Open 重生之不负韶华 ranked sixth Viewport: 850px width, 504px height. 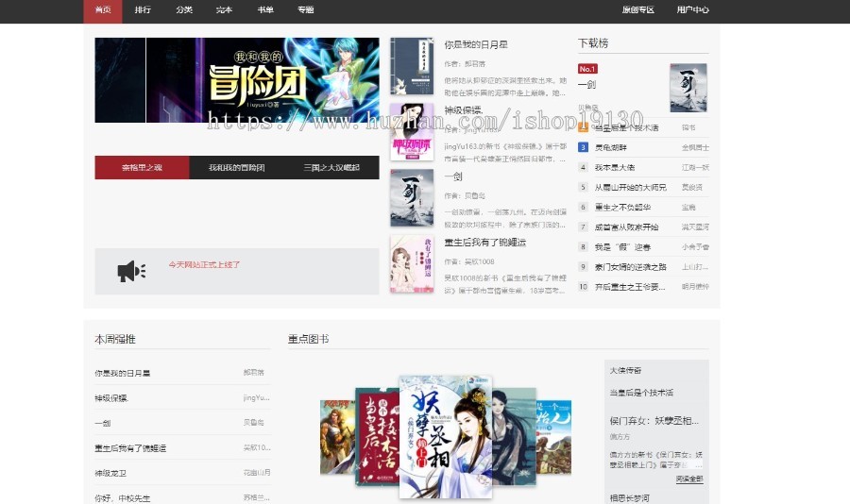click(x=623, y=207)
